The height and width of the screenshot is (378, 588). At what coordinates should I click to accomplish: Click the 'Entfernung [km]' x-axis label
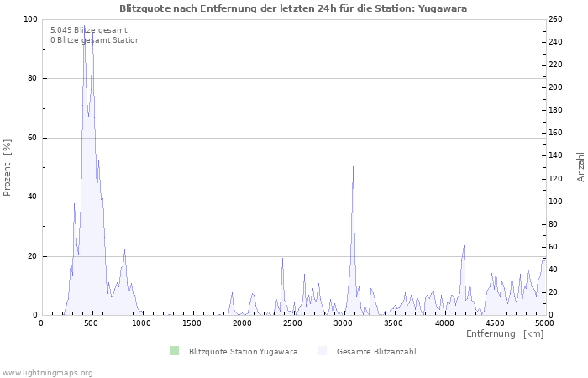click(504, 334)
